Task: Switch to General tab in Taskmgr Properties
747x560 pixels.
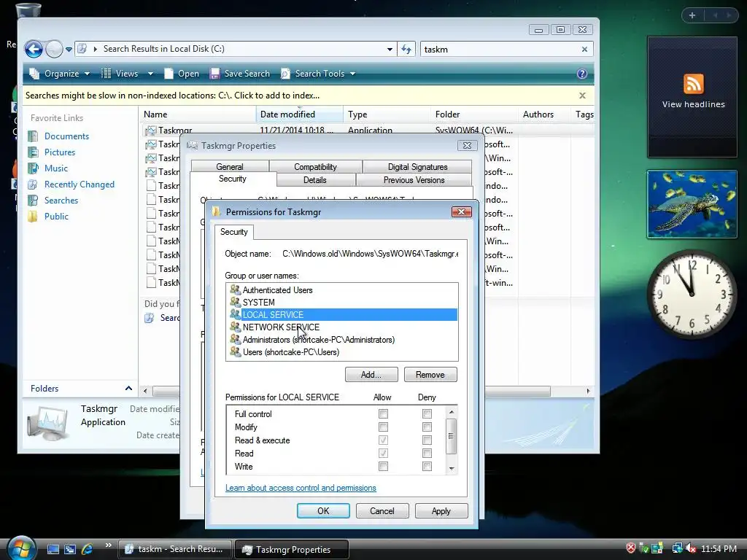Action: click(230, 167)
